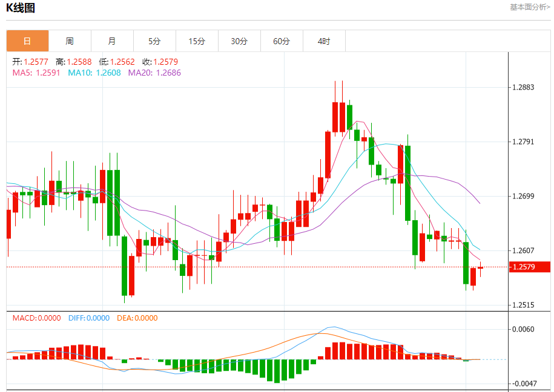This screenshot has height=392, width=554.
Task: Click the DEA:0.0000 label
Action: 137,318
